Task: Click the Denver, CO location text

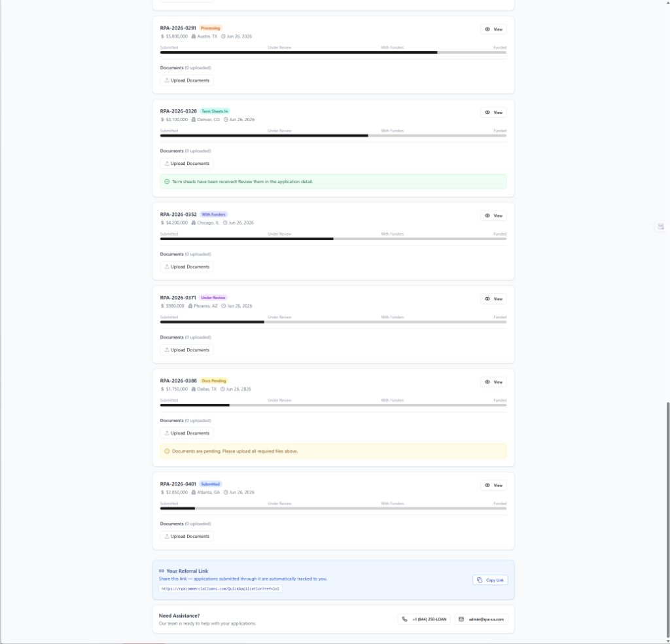Action: (209, 120)
